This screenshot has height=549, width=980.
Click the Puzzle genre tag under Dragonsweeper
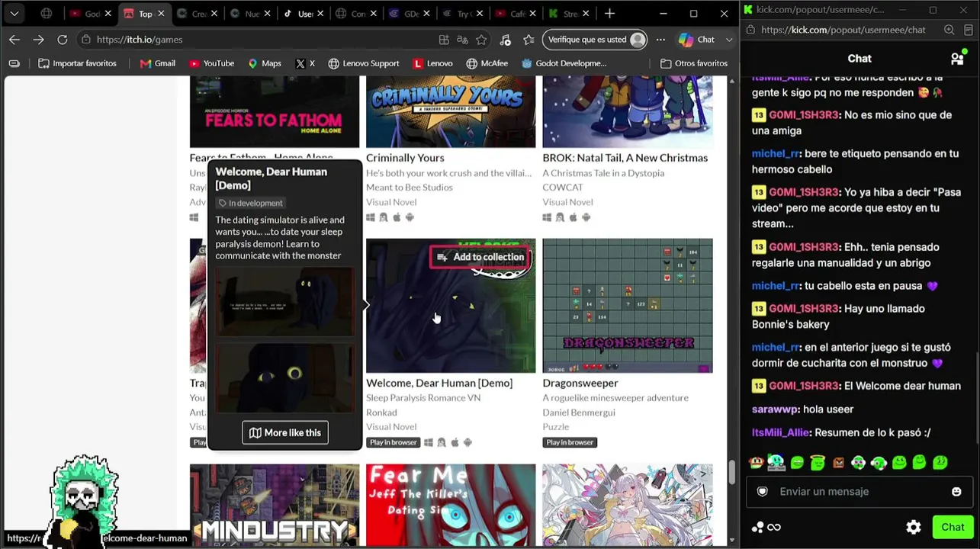pos(556,427)
